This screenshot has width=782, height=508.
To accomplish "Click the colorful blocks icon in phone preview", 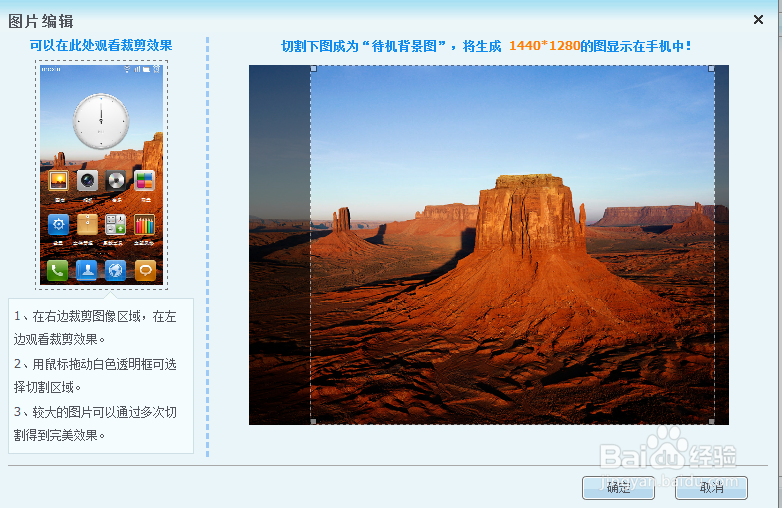I will 144,180.
